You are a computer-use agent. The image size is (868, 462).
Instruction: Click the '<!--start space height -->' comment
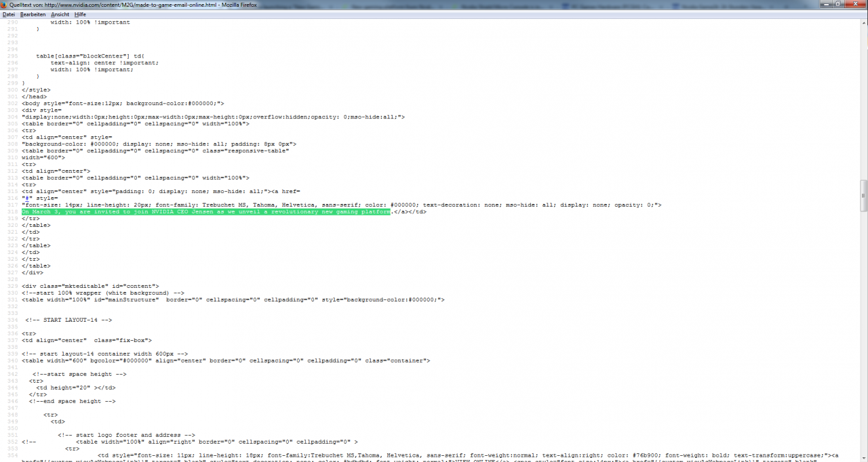click(79, 374)
